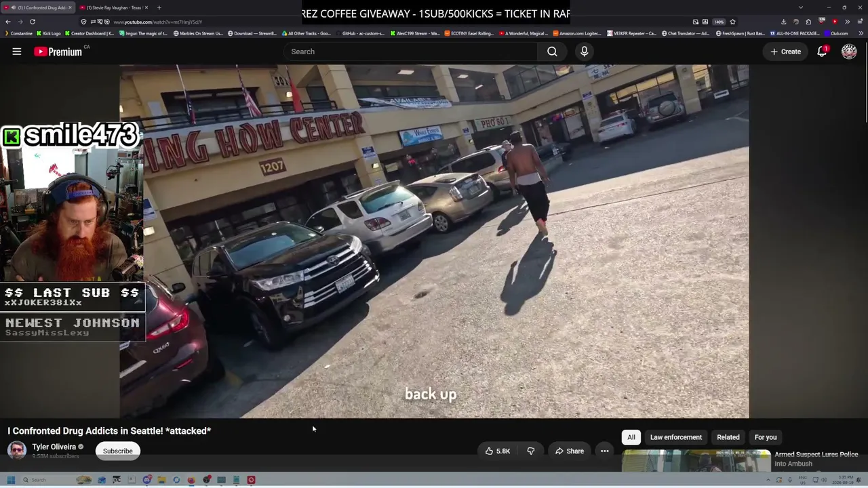Open 'Kick Logo' bookmark
The image size is (868, 488).
click(x=48, y=33)
